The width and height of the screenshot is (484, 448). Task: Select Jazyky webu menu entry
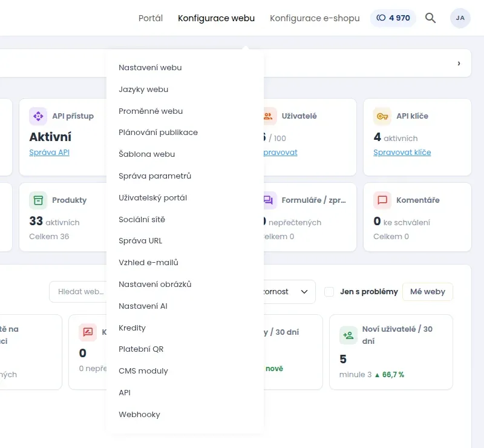point(143,89)
